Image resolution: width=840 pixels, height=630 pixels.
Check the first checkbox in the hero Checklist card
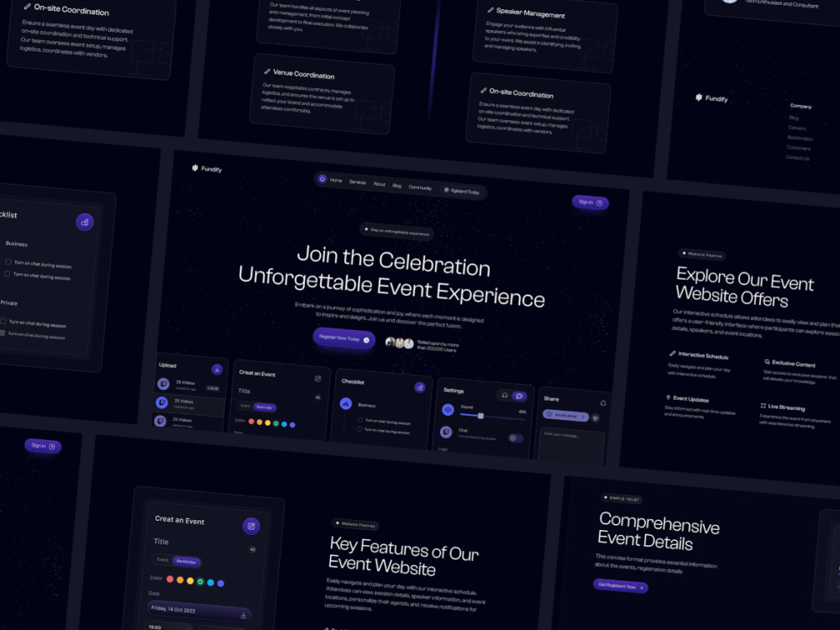(x=360, y=419)
